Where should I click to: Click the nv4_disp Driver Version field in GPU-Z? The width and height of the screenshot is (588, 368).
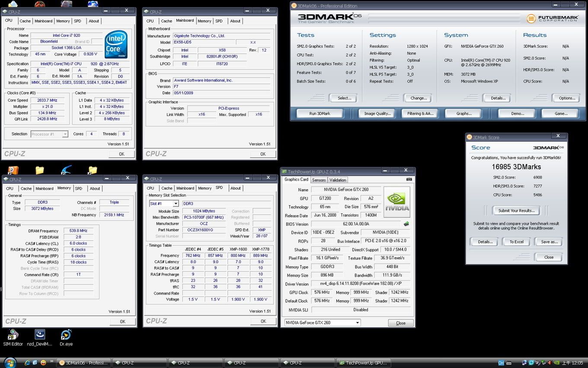click(360, 284)
